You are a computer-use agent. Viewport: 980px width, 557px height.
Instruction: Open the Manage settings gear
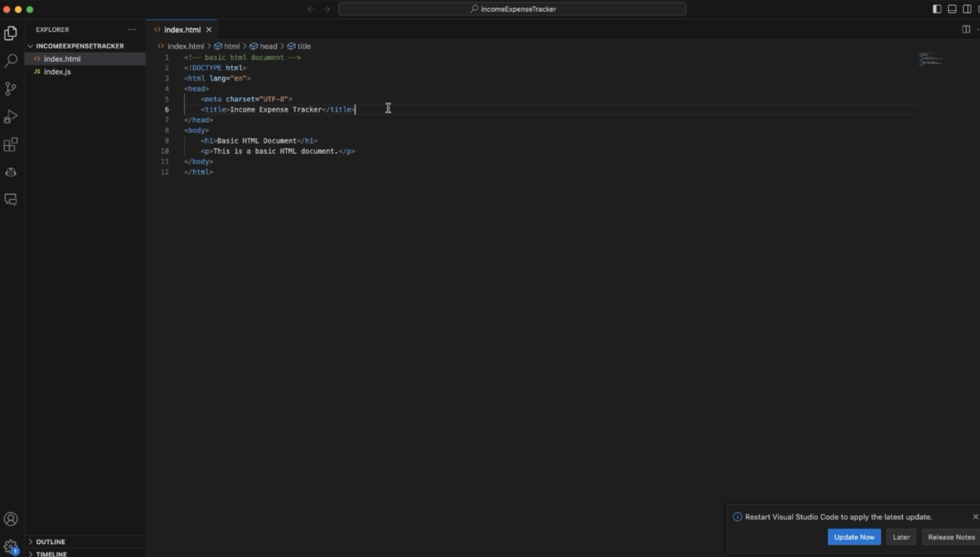point(11,546)
